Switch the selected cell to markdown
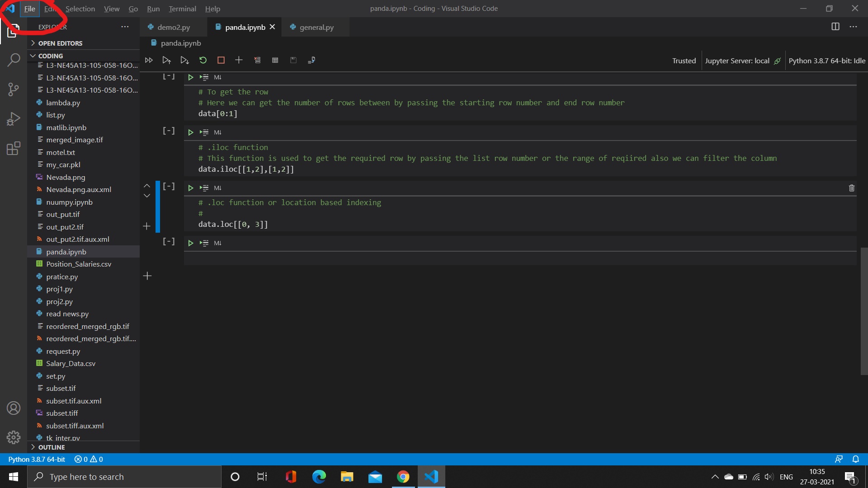 (x=217, y=188)
